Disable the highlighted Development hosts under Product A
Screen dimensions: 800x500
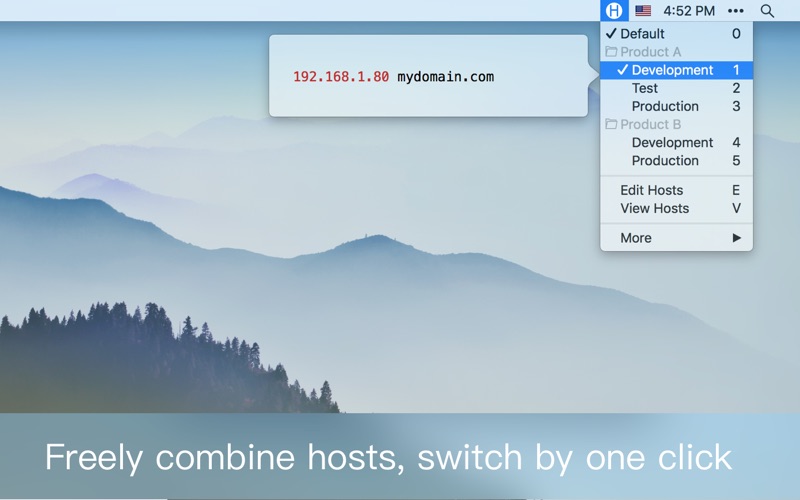pos(672,70)
